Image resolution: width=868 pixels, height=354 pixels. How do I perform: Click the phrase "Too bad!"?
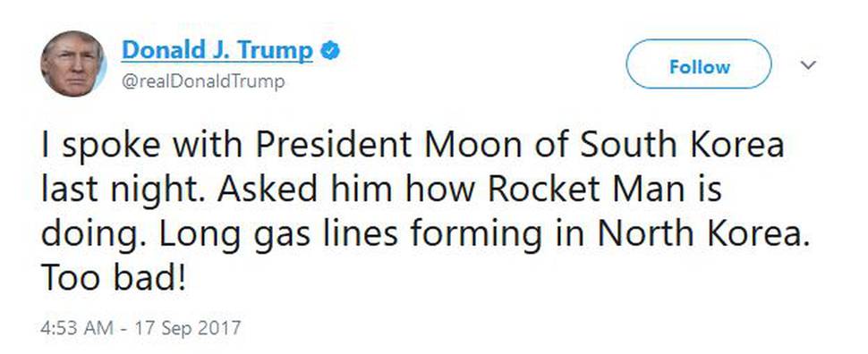coord(113,277)
